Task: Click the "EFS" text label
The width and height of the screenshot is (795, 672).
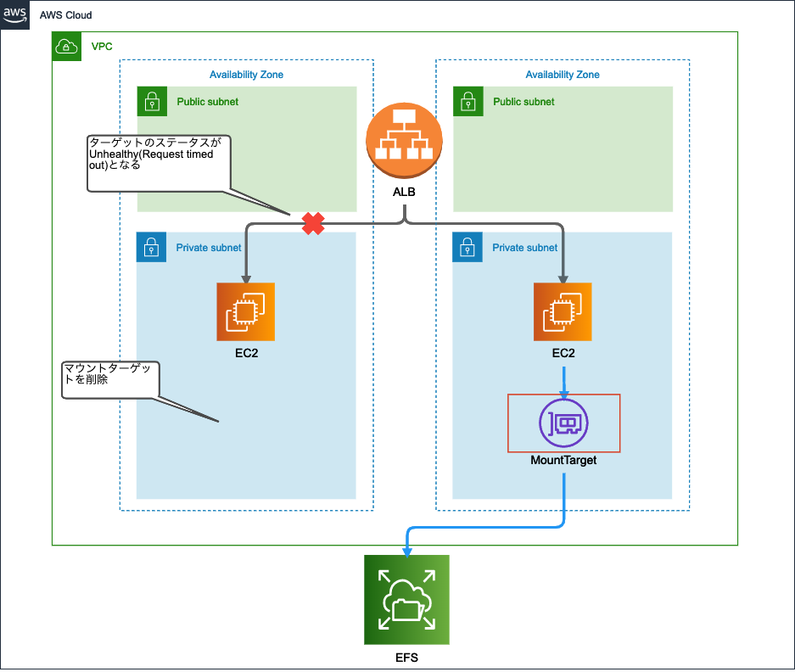Action: (x=406, y=658)
